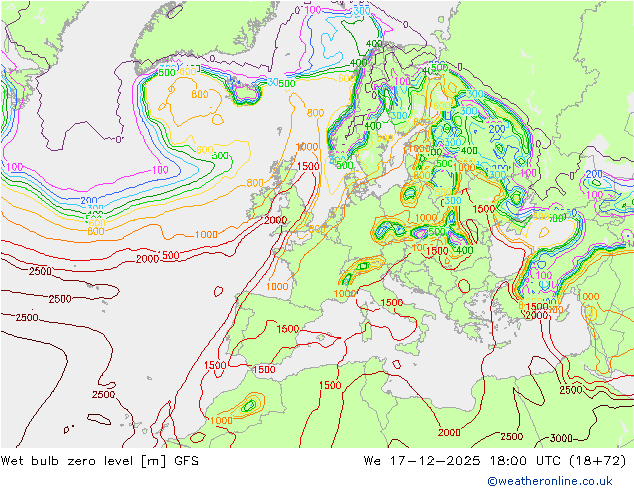Select the 'Wet bulb zero level [m] GFS' title

[x=99, y=461]
